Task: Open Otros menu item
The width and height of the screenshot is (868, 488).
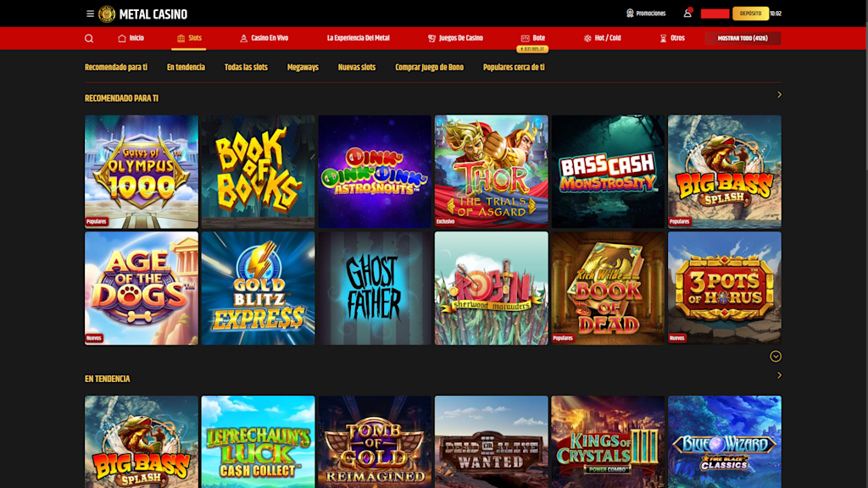Action: 672,38
